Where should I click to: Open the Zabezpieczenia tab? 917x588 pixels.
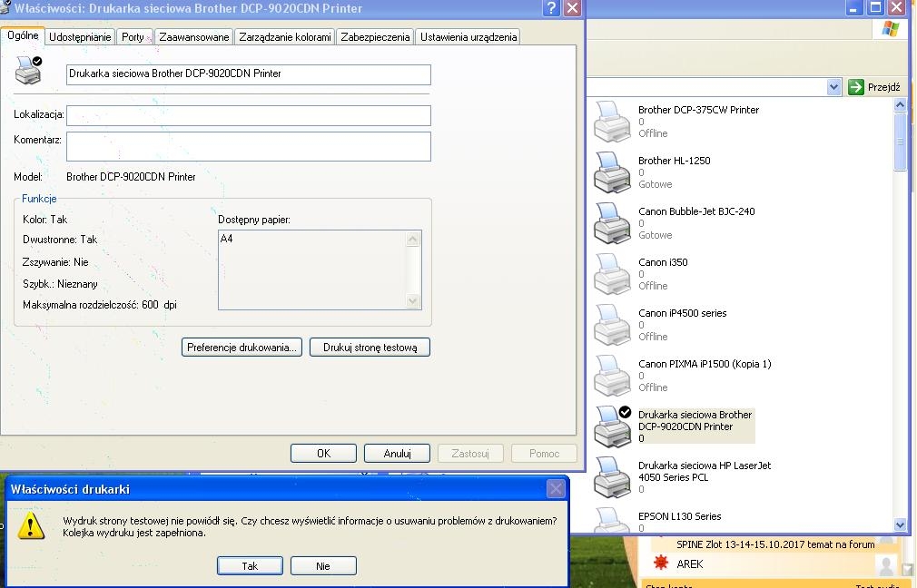tap(375, 37)
